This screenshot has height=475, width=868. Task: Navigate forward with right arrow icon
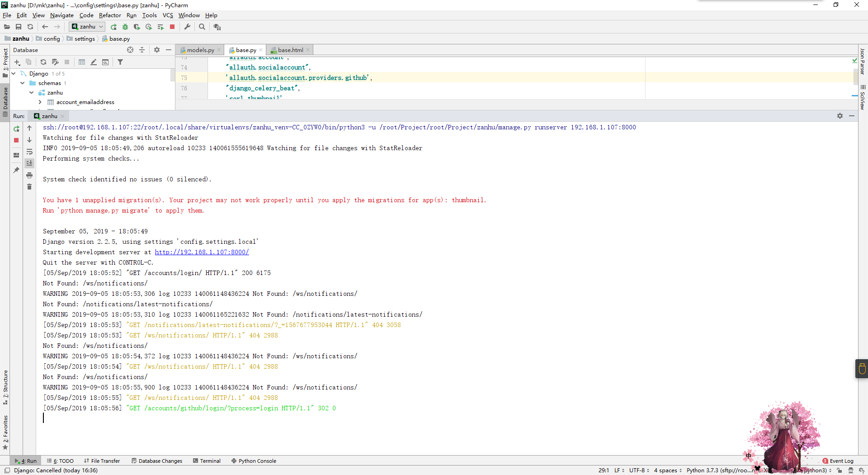tap(57, 27)
